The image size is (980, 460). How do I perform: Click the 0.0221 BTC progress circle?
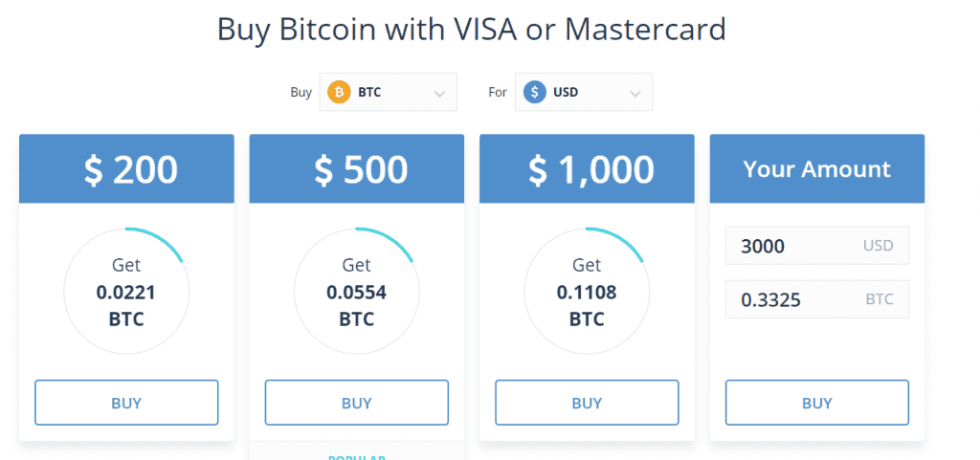[x=126, y=291]
